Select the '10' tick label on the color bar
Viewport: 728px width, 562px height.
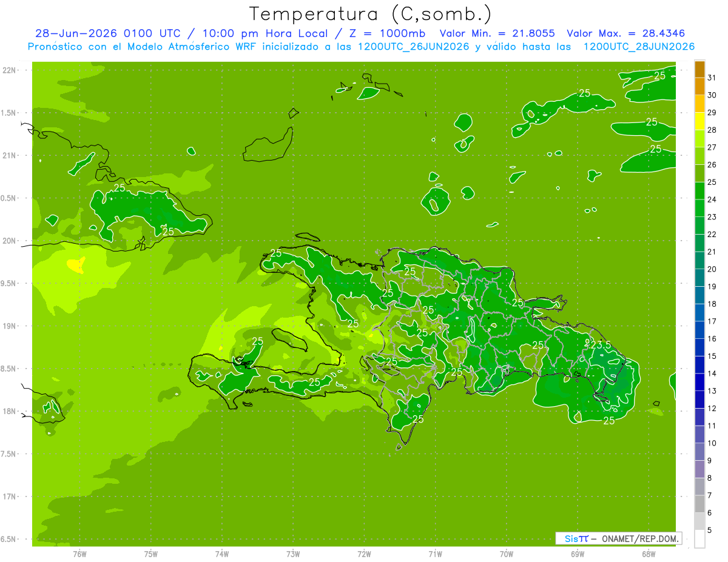(x=712, y=443)
